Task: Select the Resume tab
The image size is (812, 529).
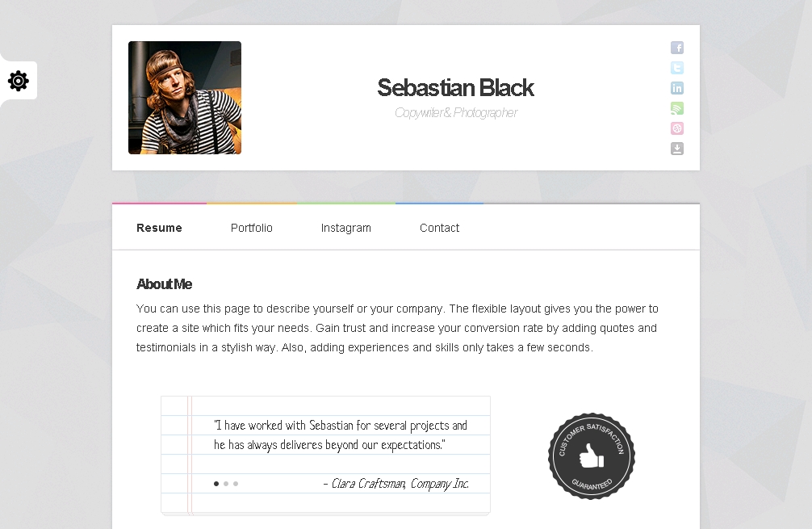Action: (x=159, y=228)
